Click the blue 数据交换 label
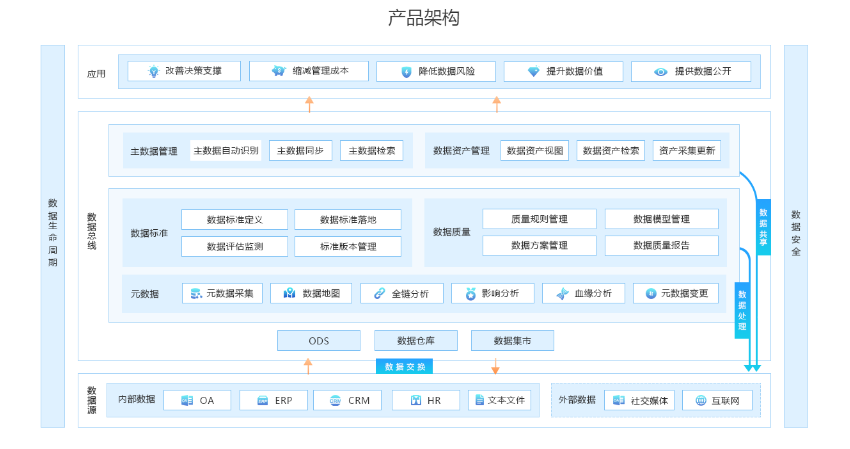 405,367
